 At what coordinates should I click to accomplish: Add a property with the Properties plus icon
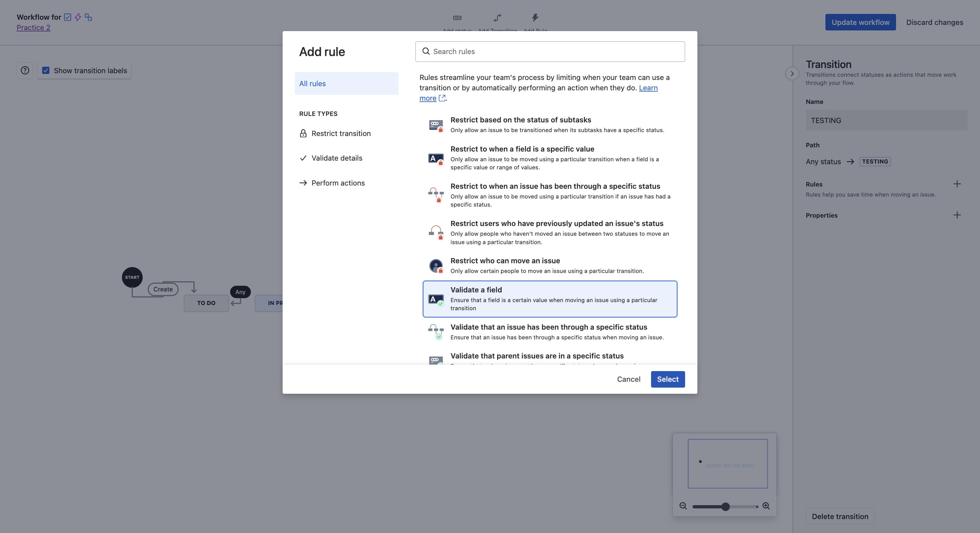coord(957,215)
